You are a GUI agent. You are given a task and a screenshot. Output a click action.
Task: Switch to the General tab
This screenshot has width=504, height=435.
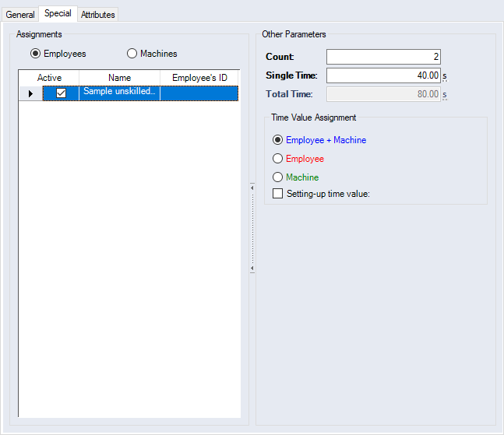(20, 15)
